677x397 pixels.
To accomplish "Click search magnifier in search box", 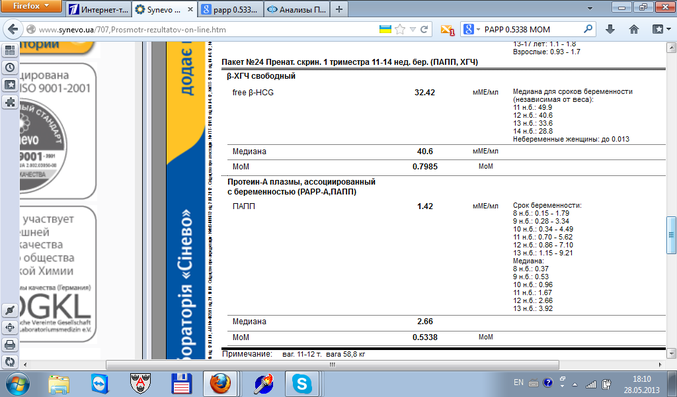I will pyautogui.click(x=588, y=29).
